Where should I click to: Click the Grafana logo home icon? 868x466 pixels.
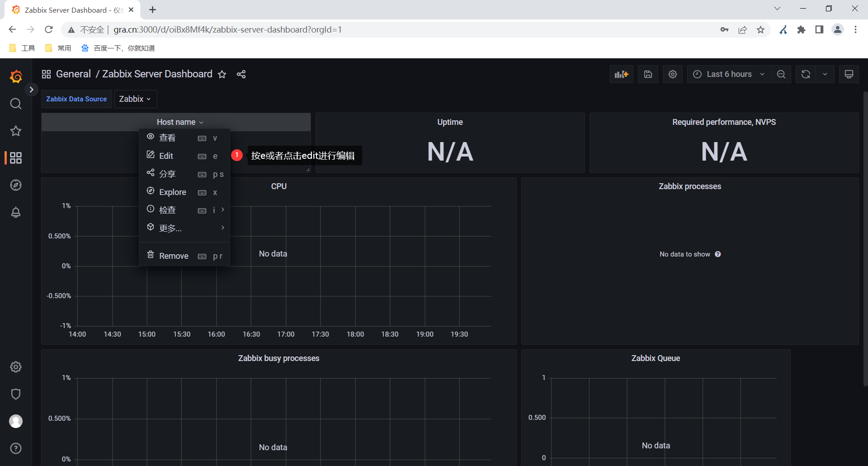click(16, 76)
